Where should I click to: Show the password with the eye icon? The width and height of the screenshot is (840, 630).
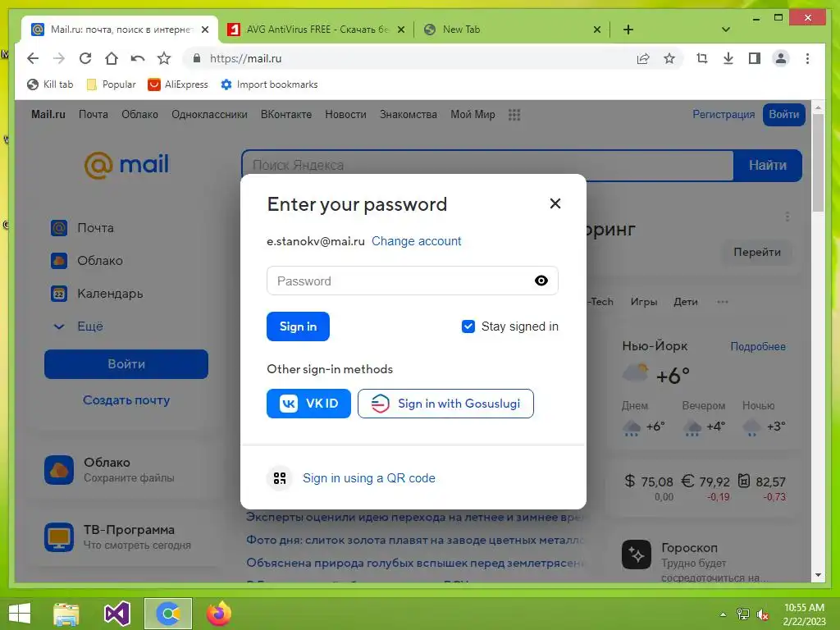click(x=541, y=281)
